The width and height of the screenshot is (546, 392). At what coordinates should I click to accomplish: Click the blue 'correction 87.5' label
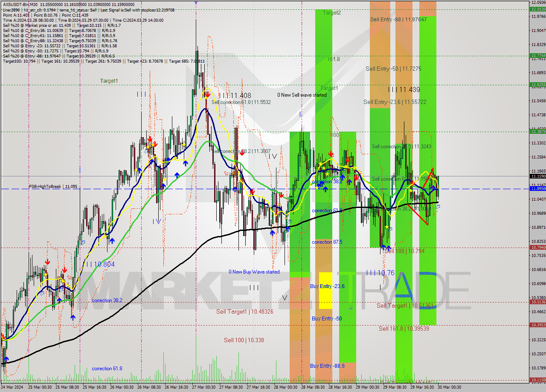(x=327, y=242)
